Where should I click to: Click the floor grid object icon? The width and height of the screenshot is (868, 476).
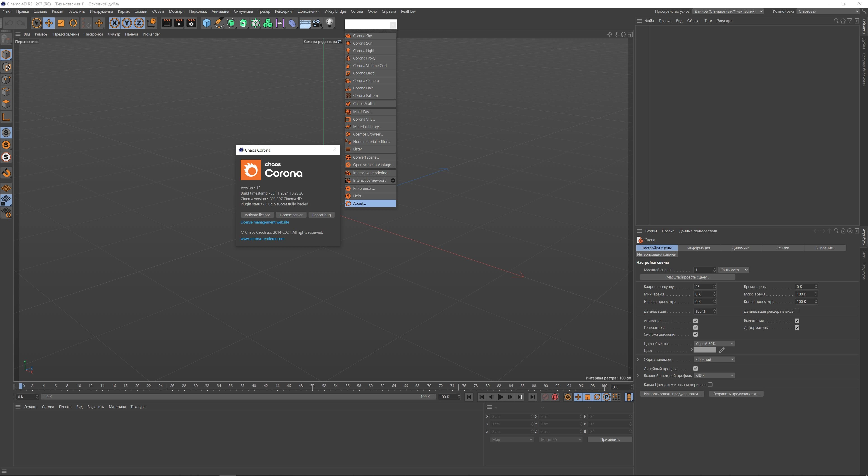[x=305, y=23]
